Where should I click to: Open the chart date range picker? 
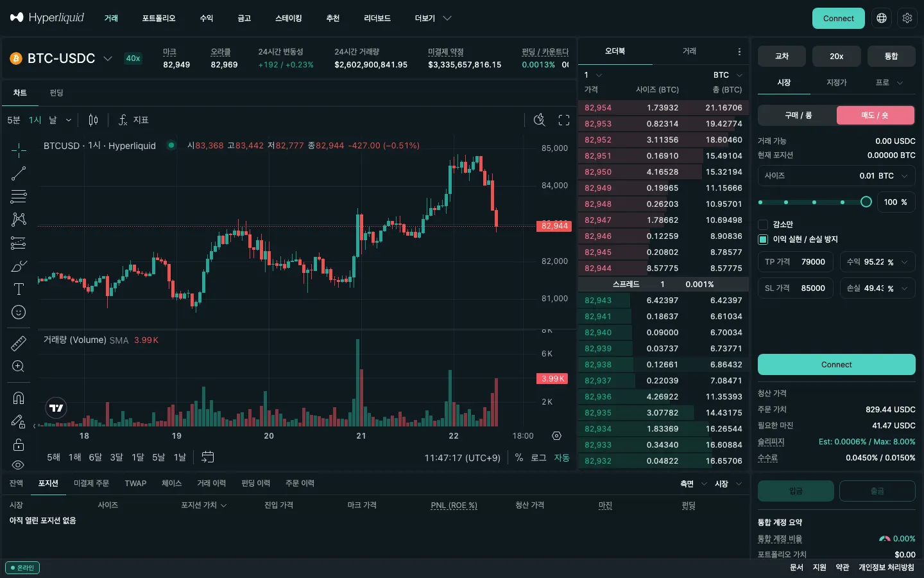(207, 457)
